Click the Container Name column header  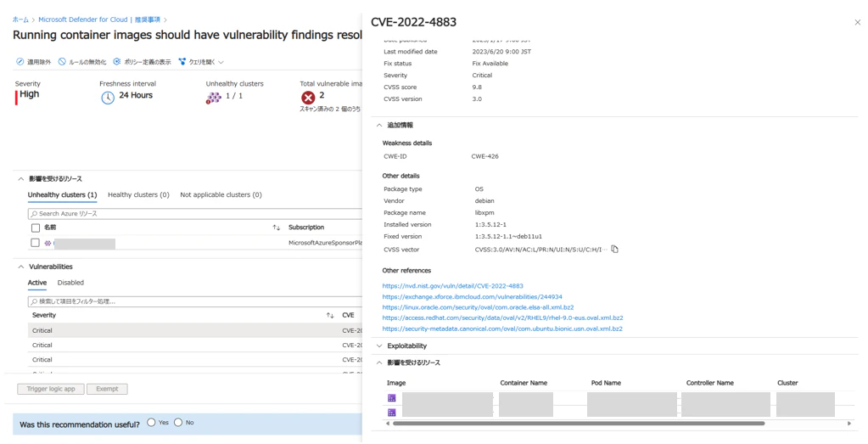524,383
